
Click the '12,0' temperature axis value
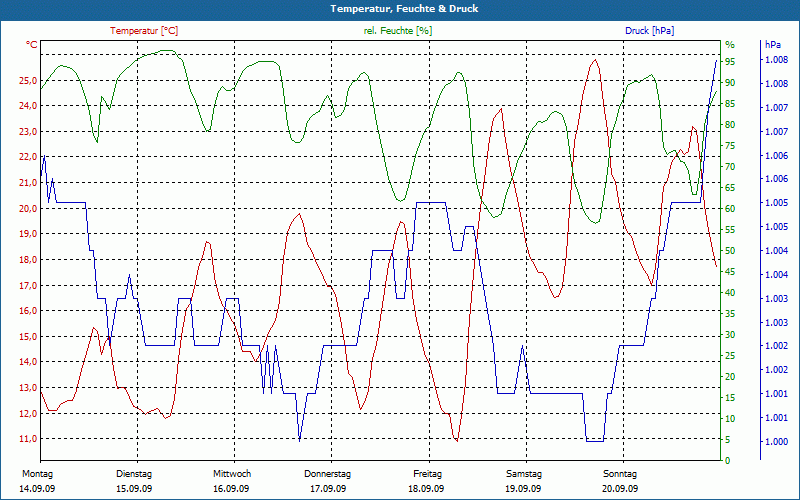[x=28, y=413]
